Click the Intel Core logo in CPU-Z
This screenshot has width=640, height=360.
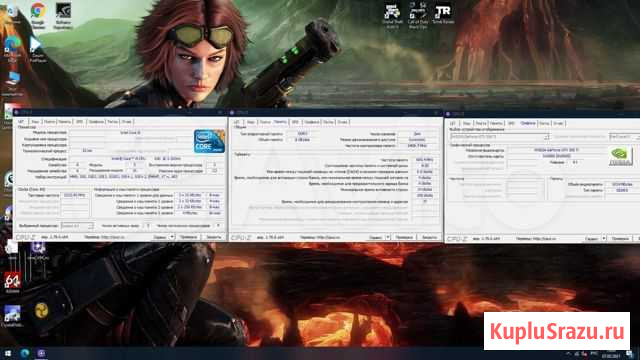click(x=209, y=141)
